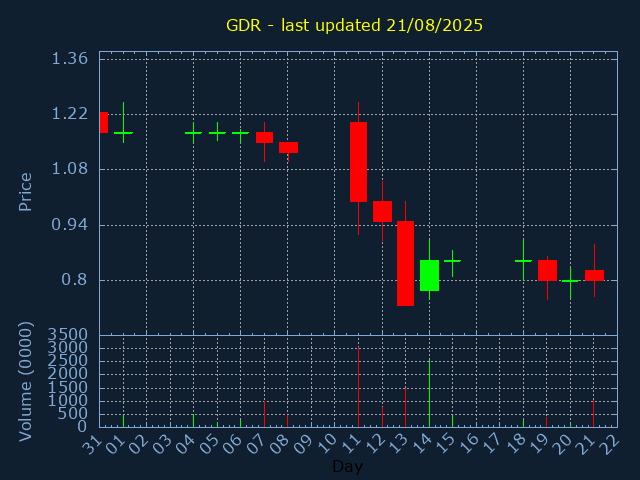The width and height of the screenshot is (640, 480).
Task: Click the 31 day axis label
Action: tap(92, 444)
